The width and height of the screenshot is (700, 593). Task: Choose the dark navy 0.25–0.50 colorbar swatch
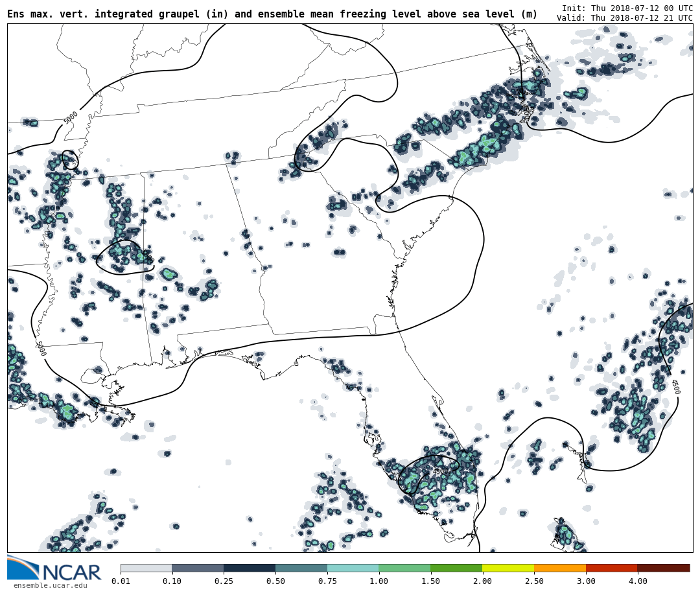[250, 568]
